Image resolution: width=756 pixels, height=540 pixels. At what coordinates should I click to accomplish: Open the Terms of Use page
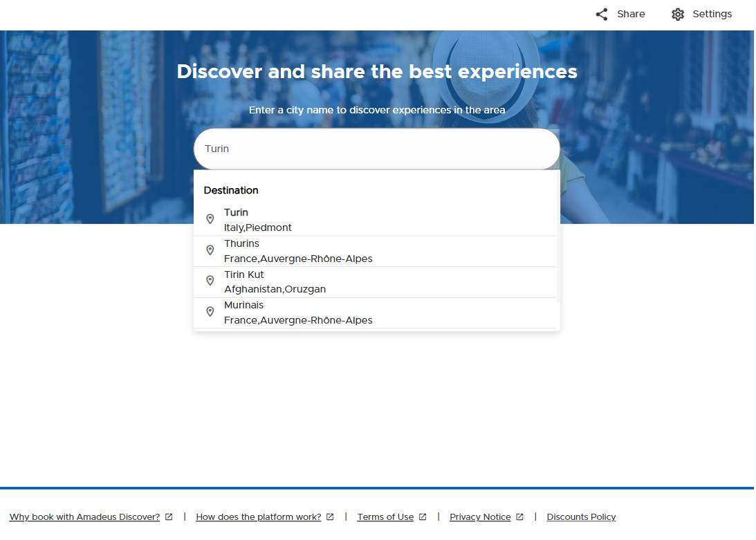386,516
